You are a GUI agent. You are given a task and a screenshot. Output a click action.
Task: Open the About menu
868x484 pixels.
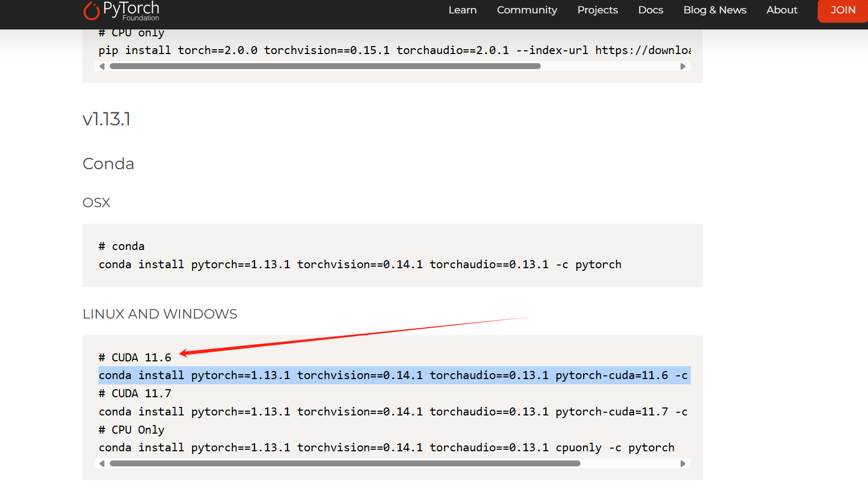(782, 10)
